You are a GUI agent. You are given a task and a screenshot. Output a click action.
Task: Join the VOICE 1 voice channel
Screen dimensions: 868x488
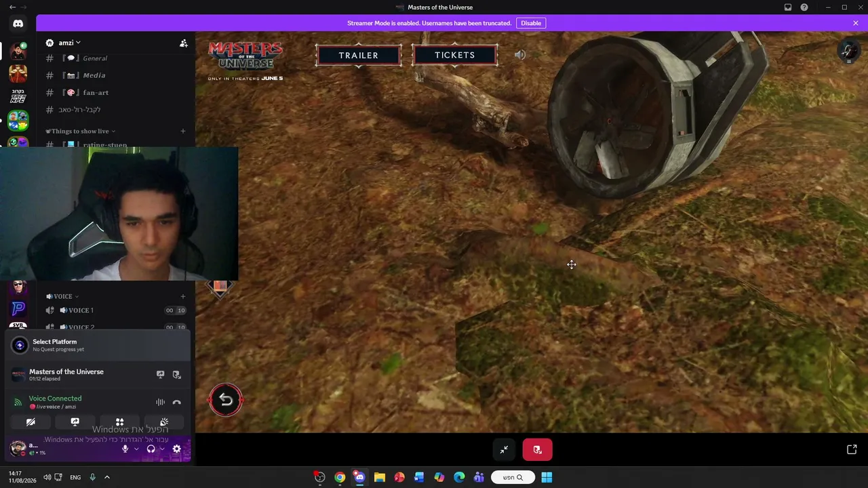[x=115, y=310]
